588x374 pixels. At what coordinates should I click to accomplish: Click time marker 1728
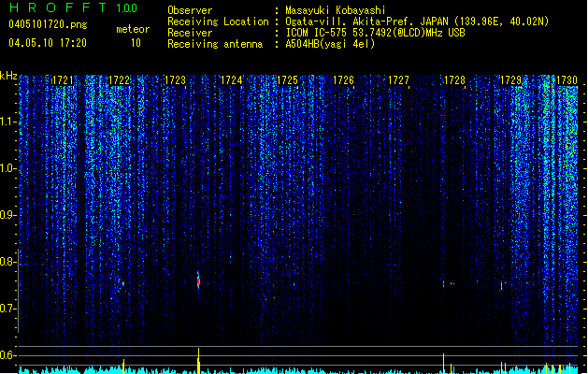(454, 80)
